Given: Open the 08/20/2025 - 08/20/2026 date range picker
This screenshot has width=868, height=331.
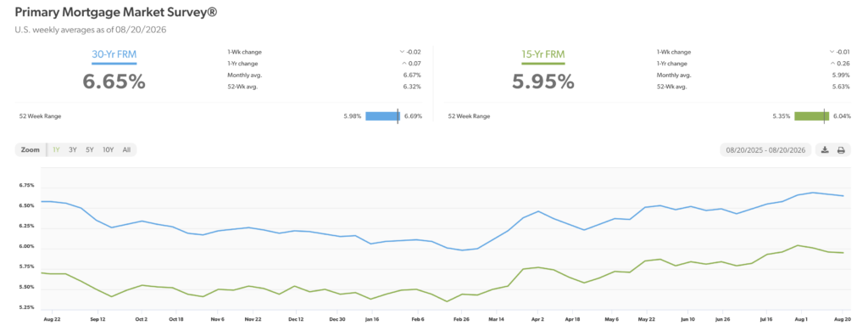Looking at the screenshot, I should coord(765,150).
